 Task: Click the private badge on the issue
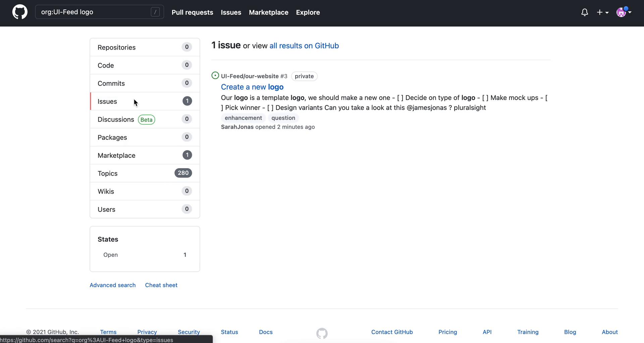click(304, 76)
